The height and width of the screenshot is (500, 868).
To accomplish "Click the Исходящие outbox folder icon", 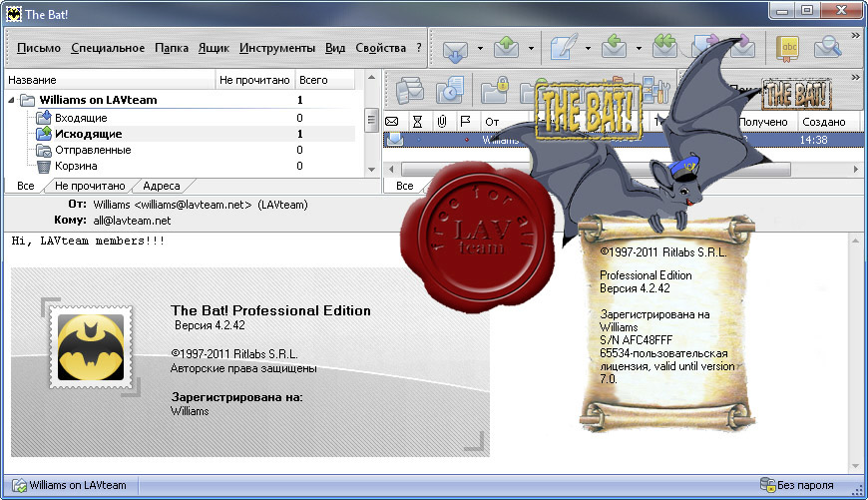I will [x=44, y=134].
